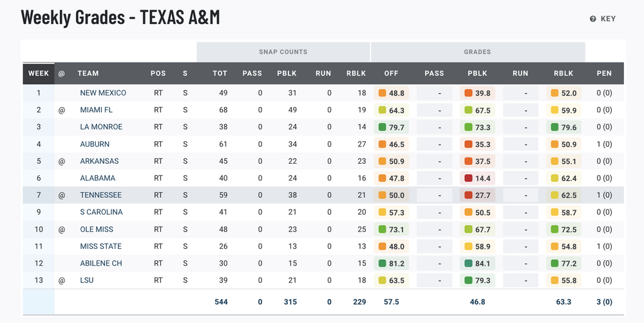The image size is (644, 323).
Task: Sort by TOT snap counts header
Action: pos(220,73)
